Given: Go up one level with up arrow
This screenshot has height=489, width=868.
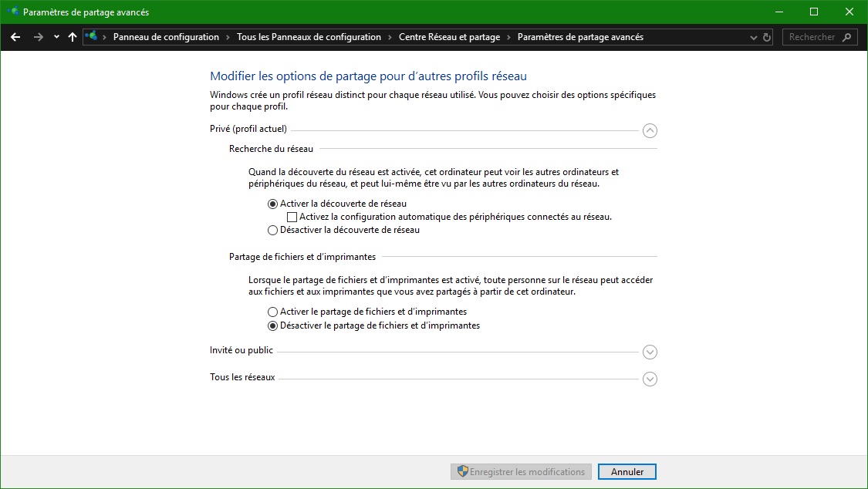Looking at the screenshot, I should coord(73,37).
